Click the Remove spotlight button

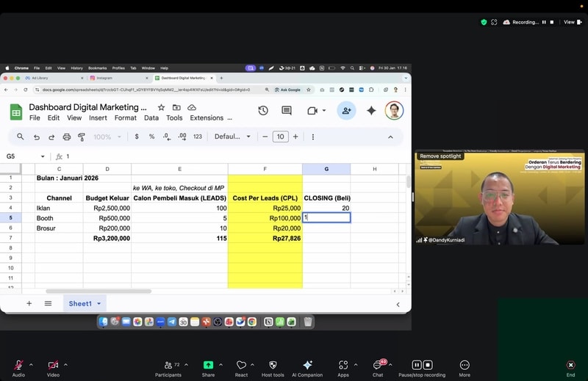click(440, 156)
